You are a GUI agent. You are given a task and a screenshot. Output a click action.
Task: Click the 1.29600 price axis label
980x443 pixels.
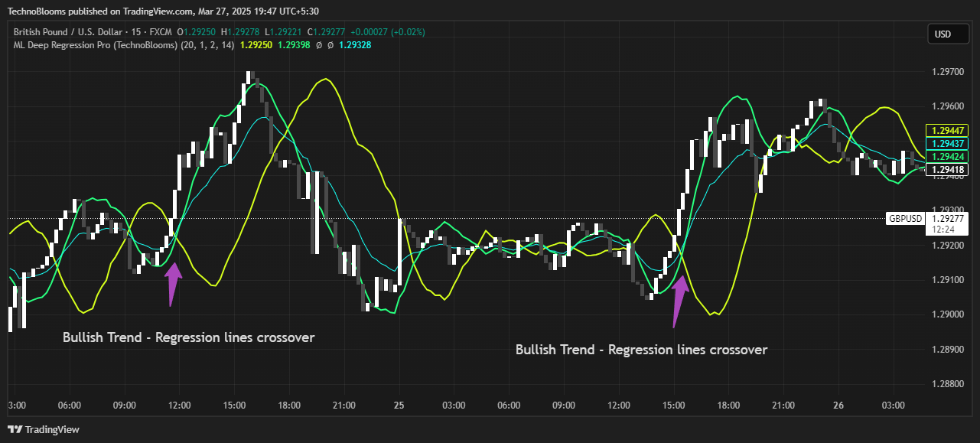(x=948, y=106)
